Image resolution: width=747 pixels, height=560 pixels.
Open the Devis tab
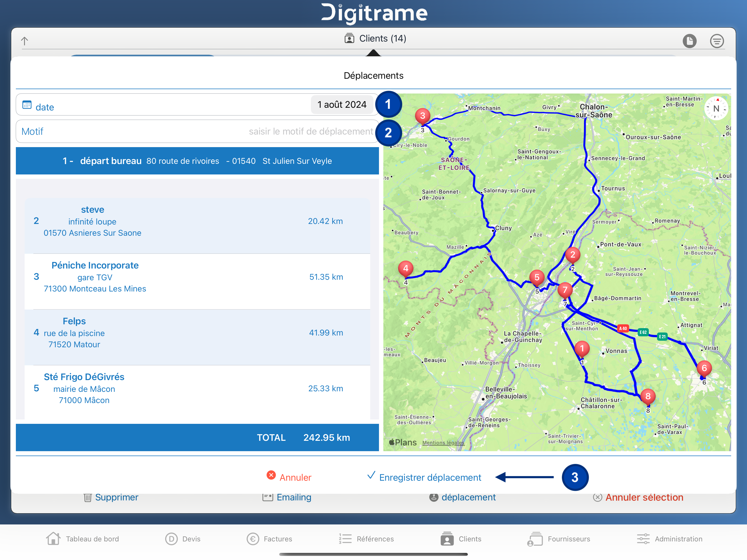coord(183,539)
